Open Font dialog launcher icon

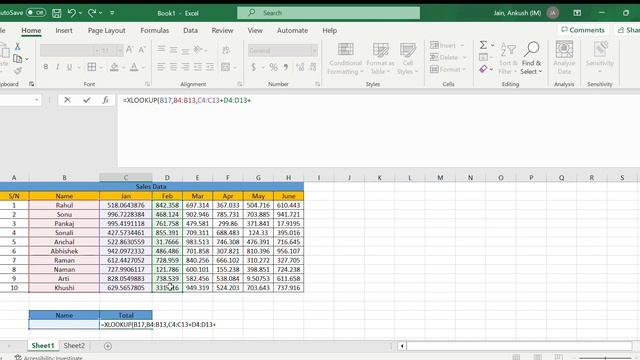pyautogui.click(x=147, y=84)
